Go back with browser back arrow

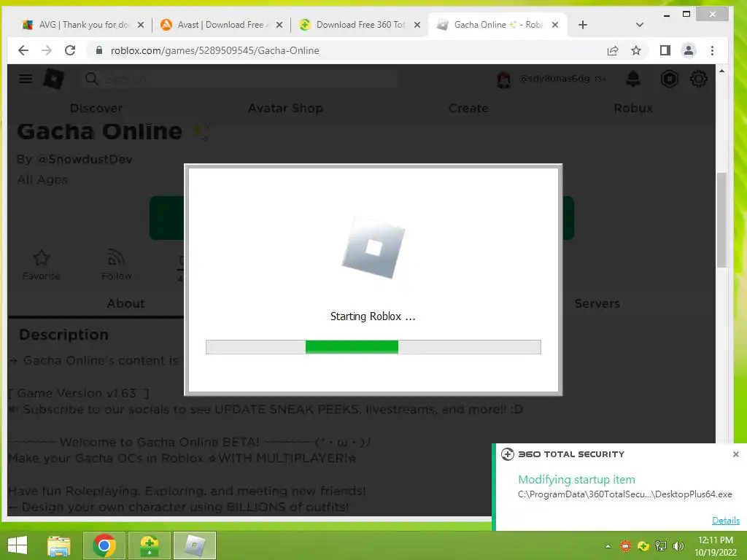[23, 50]
